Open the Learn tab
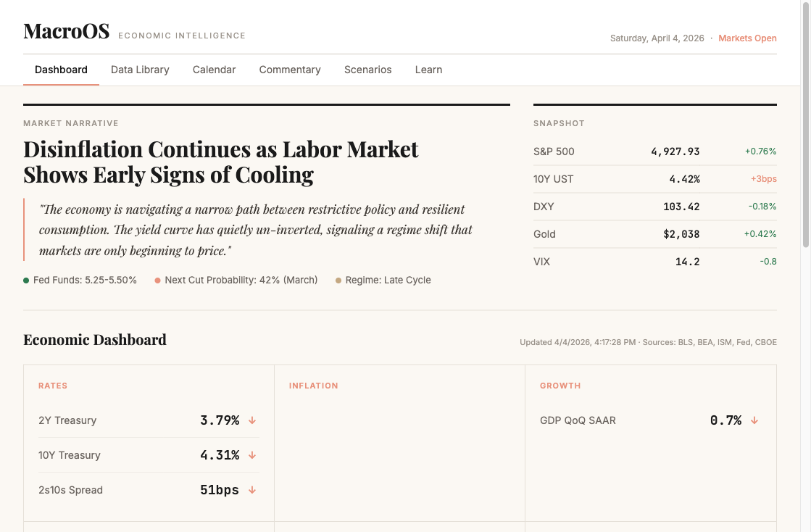This screenshot has width=811, height=532. click(x=428, y=70)
